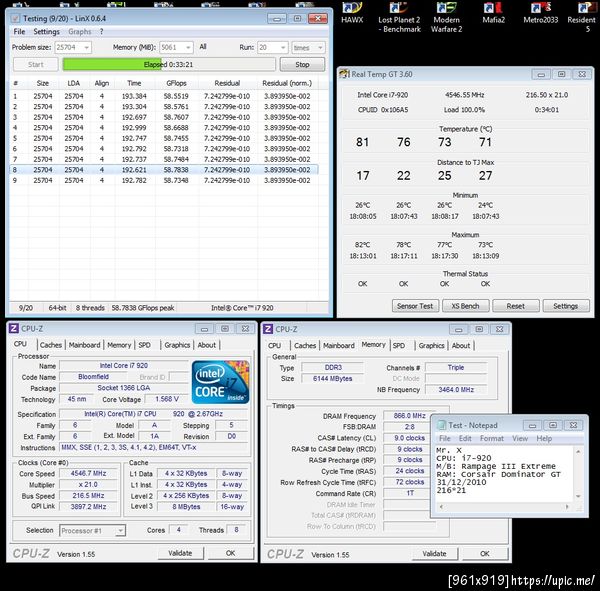Open SPD tab in right CPU-Z window
This screenshot has width=600, height=591.
point(398,345)
